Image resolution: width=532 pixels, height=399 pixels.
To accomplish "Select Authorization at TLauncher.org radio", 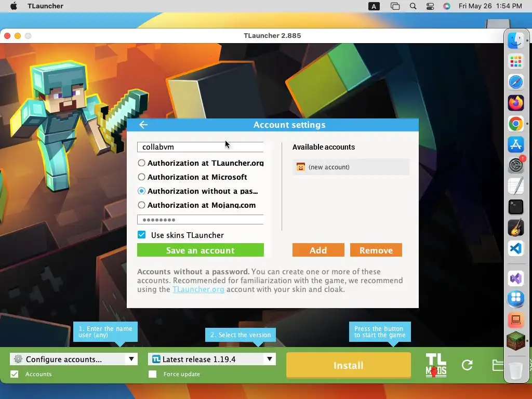I will coord(141,163).
